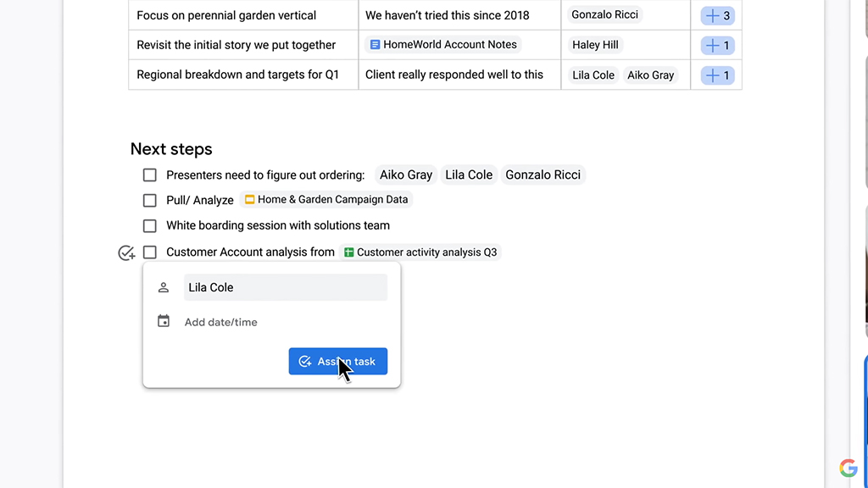Screen dimensions: 868x488
Task: Click the assignee field containing Lila Cole
Action: click(285, 287)
